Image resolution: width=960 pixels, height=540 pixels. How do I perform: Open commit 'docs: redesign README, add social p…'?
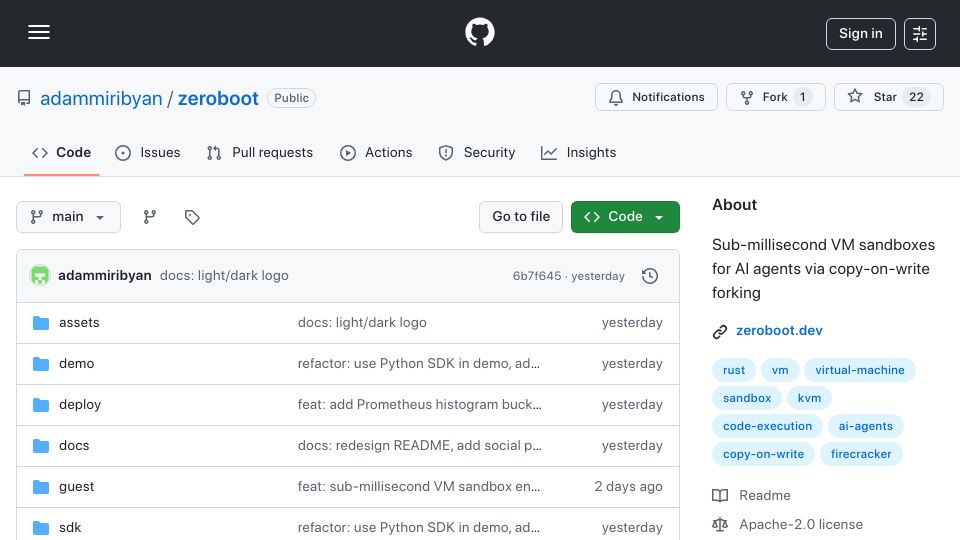tap(419, 446)
